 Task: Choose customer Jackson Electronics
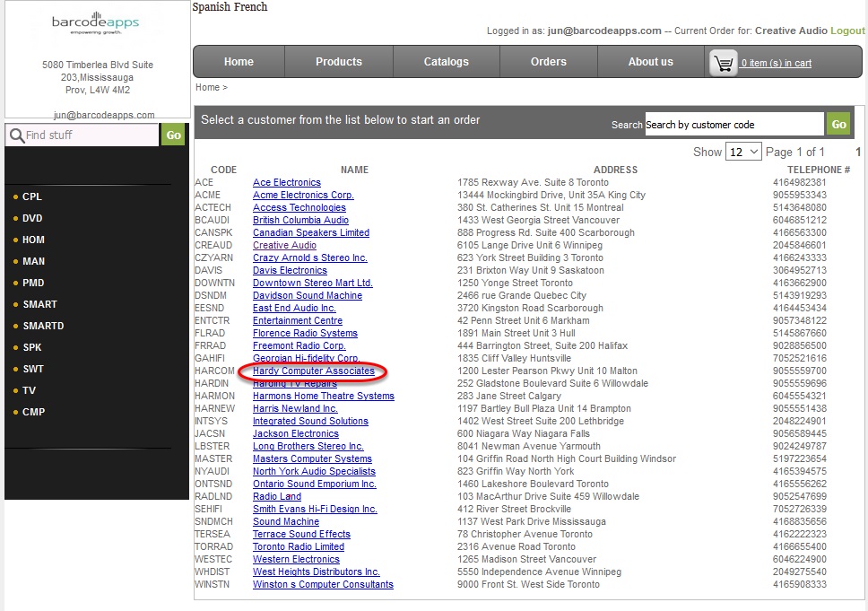click(x=296, y=433)
